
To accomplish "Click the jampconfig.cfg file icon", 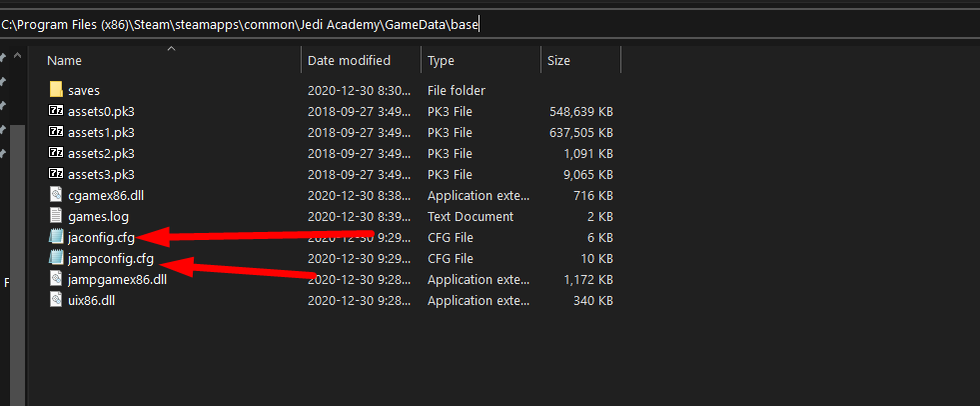I will point(56,258).
